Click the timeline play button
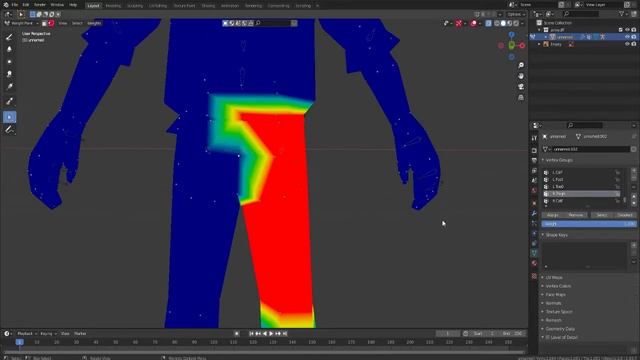Viewport: 640px width, 360px height. click(x=271, y=334)
